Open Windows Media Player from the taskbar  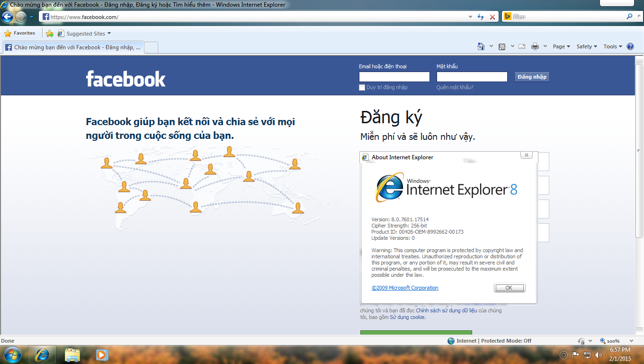click(101, 355)
